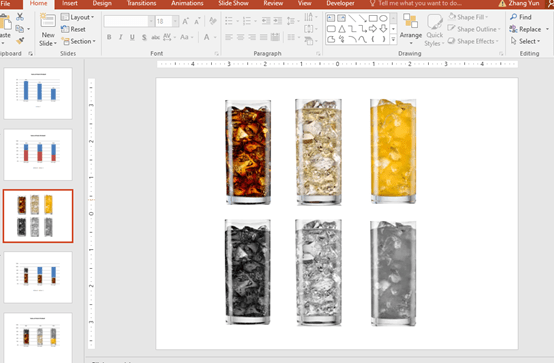
Task: Open Shape Fill options
Action: [469, 17]
